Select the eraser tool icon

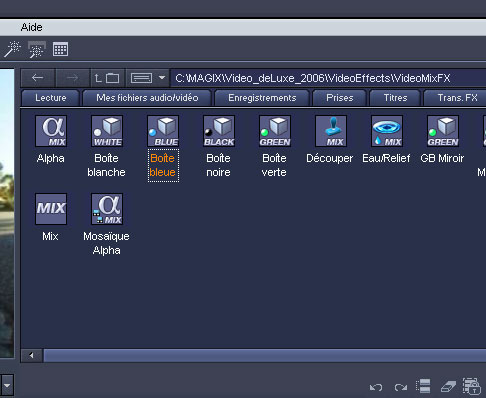pyautogui.click(x=448, y=387)
